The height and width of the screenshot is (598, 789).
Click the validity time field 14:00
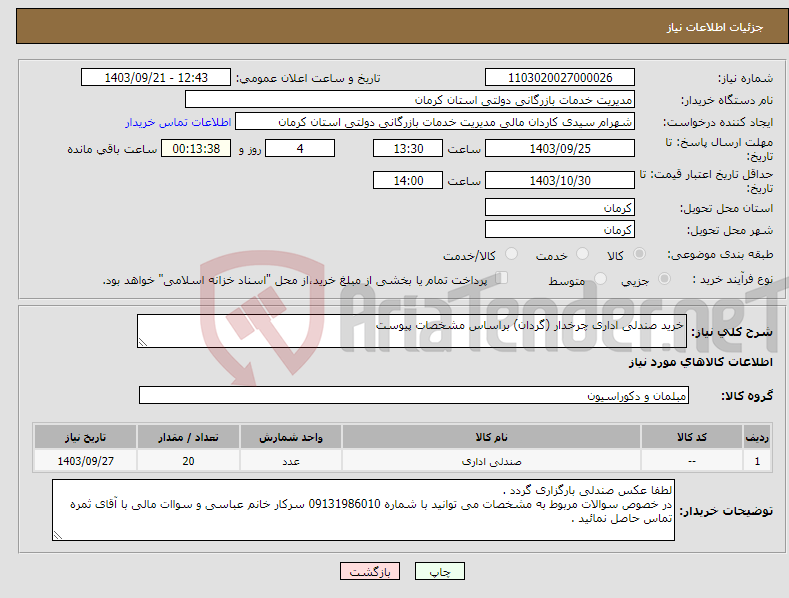(408, 180)
